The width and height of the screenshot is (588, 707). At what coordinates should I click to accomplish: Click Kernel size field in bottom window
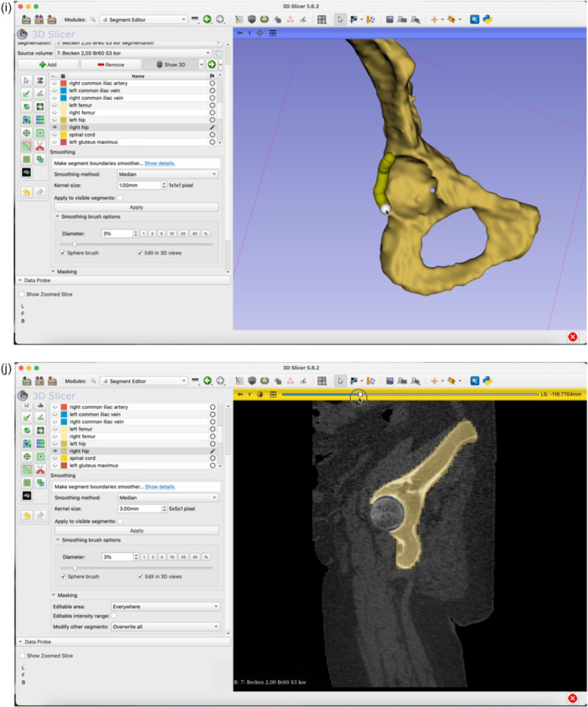point(139,508)
